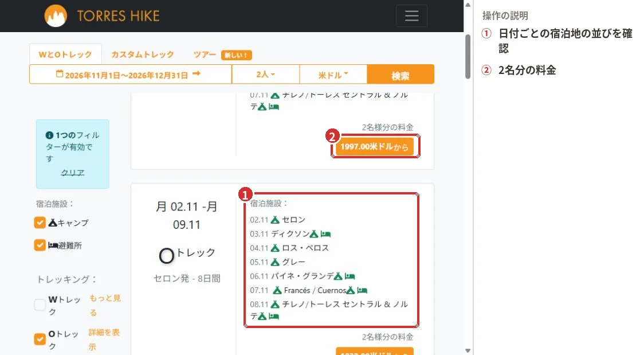Click the クリア filter link
The height and width of the screenshot is (355, 644).
tap(72, 173)
